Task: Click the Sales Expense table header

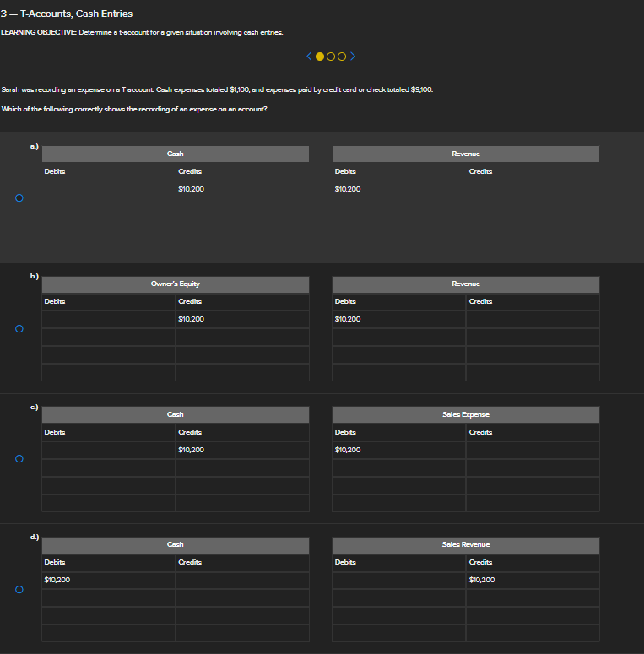Action: click(465, 414)
